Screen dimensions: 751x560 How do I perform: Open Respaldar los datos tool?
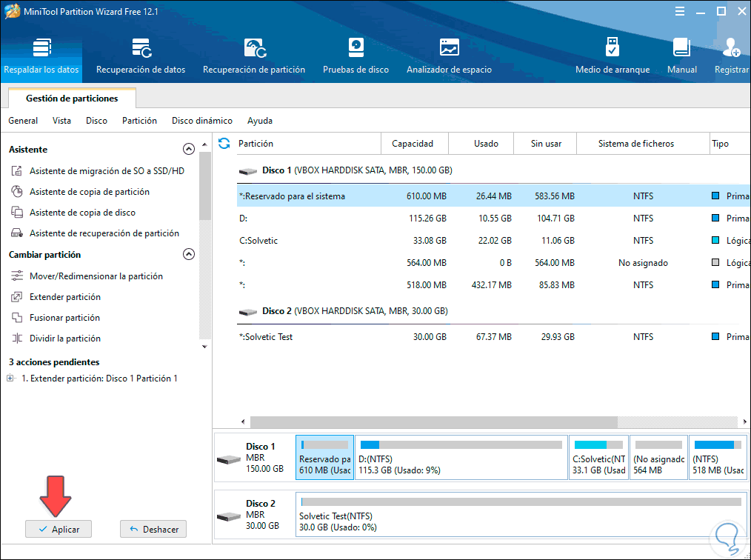click(41, 56)
